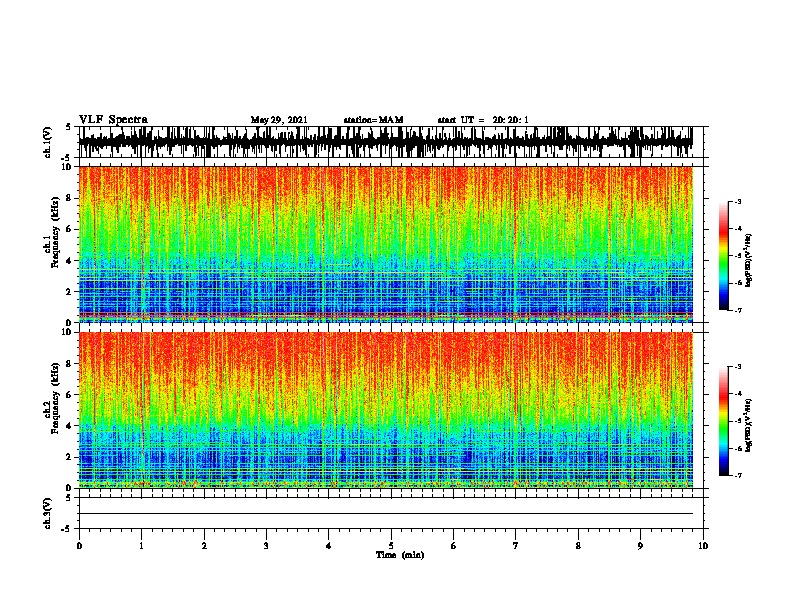The image size is (792, 612).
Task: Click the ch.2 "Frequency (kHz)" axis label
Action: tap(55, 398)
